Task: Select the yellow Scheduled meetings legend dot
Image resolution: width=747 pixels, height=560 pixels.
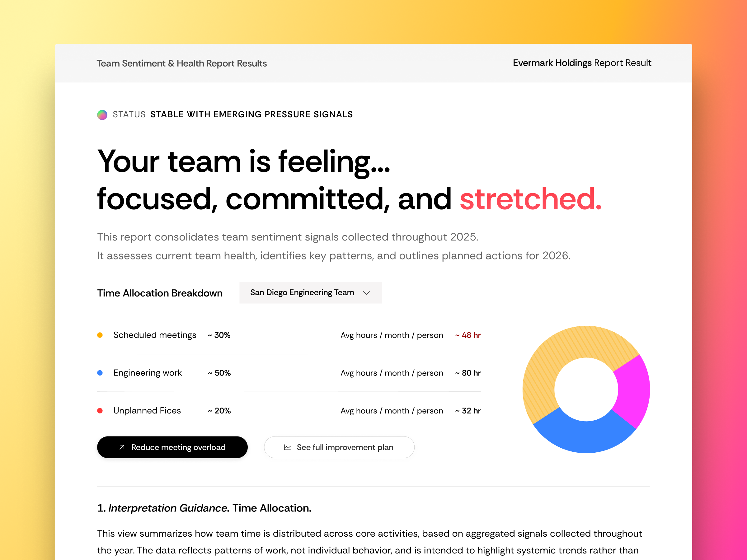Action: point(100,335)
